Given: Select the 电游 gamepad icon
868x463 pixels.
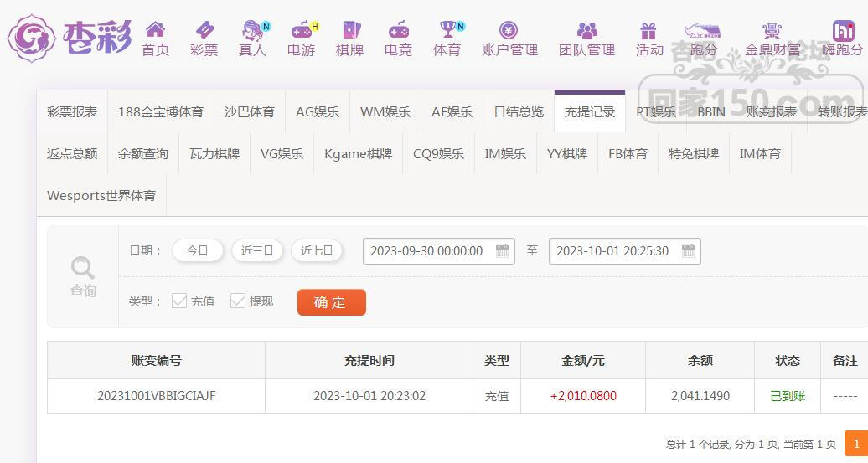Looking at the screenshot, I should (x=302, y=30).
